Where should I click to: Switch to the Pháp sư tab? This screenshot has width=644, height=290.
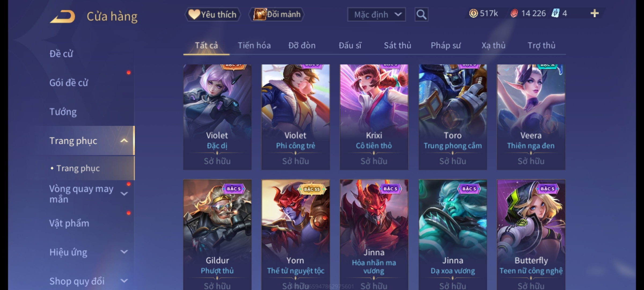click(446, 45)
